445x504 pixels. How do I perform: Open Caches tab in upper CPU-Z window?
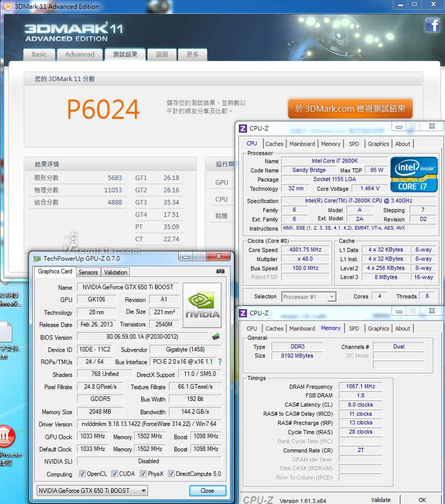coord(274,144)
